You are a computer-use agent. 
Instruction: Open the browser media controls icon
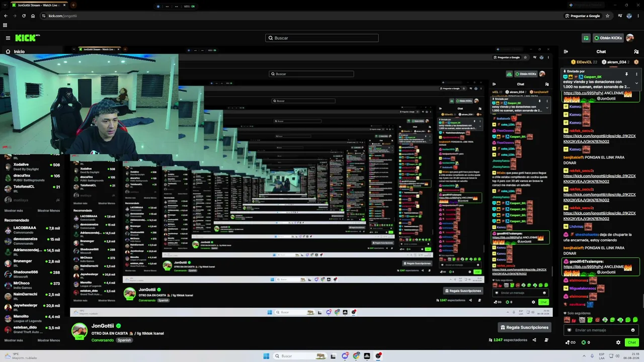pyautogui.click(x=620, y=16)
